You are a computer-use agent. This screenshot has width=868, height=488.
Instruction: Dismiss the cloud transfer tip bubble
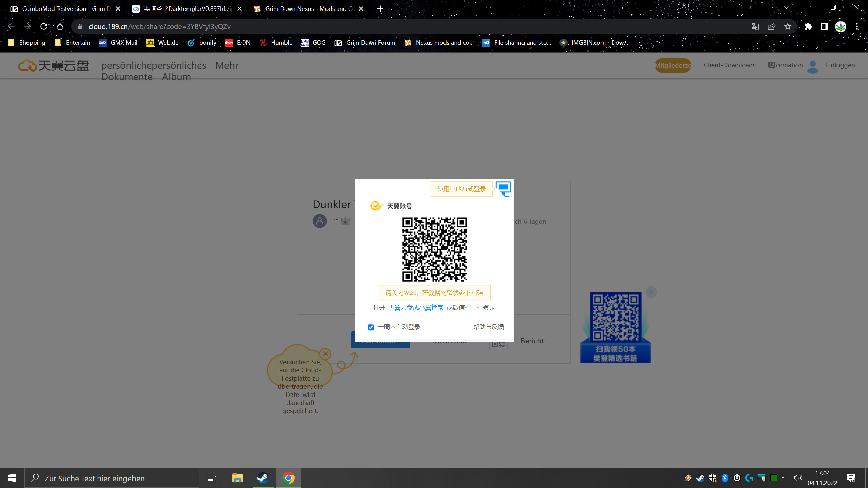pyautogui.click(x=325, y=354)
